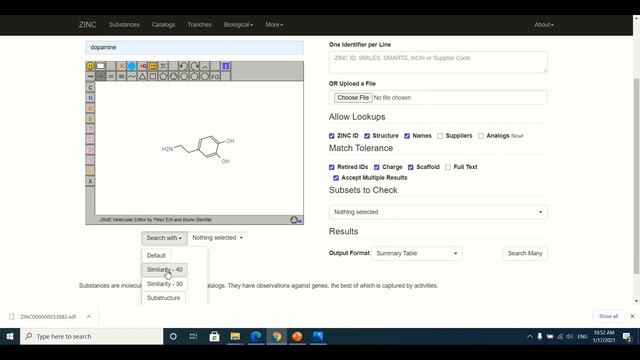Choose Similarity - 30 from the menu
The image size is (640, 360).
coord(164,284)
